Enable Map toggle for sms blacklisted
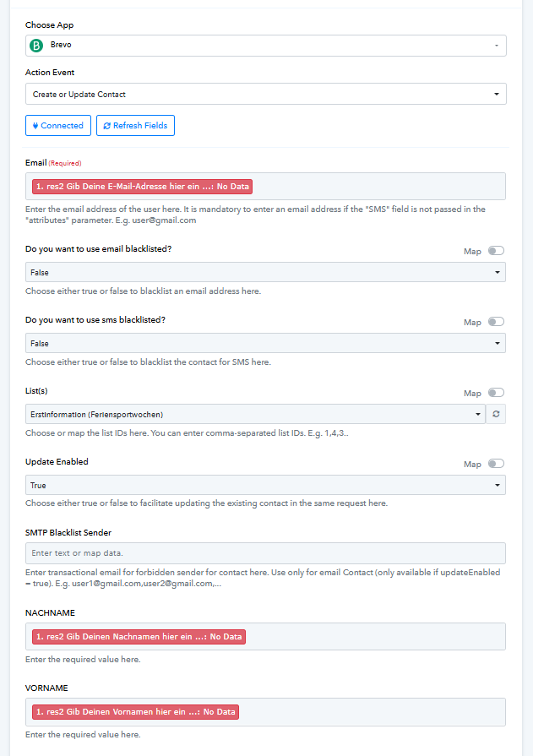Viewport: 533px width, 756px height. tap(495, 322)
